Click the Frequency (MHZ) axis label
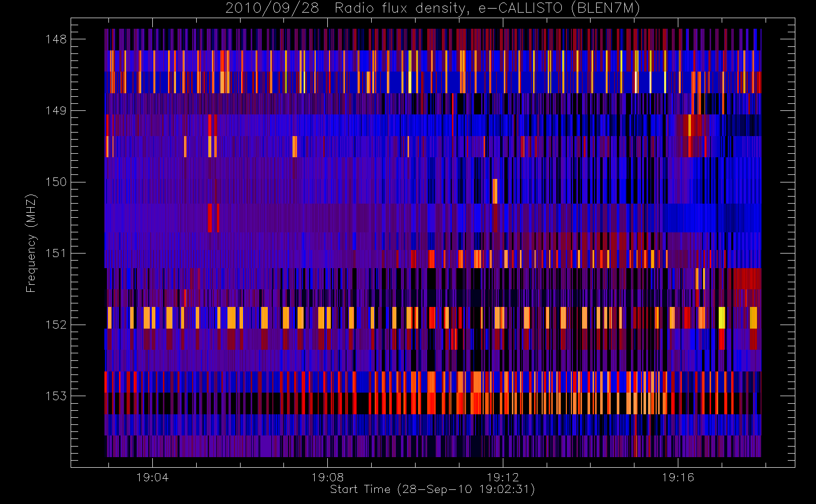This screenshot has width=816, height=504. [x=31, y=243]
